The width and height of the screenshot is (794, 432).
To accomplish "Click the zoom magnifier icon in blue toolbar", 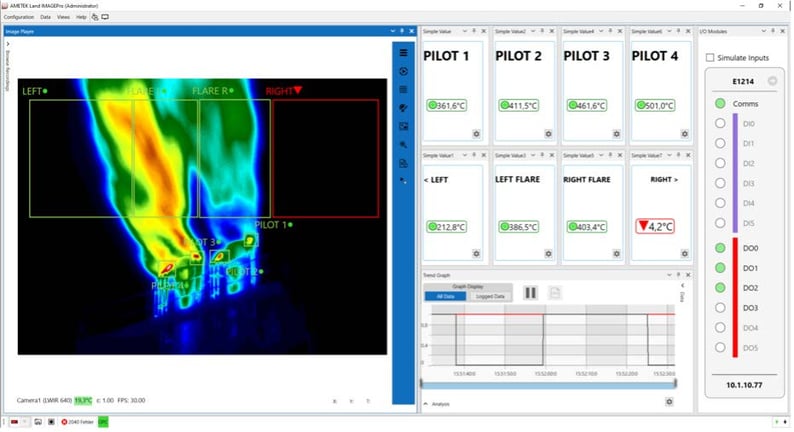I will pos(403,145).
